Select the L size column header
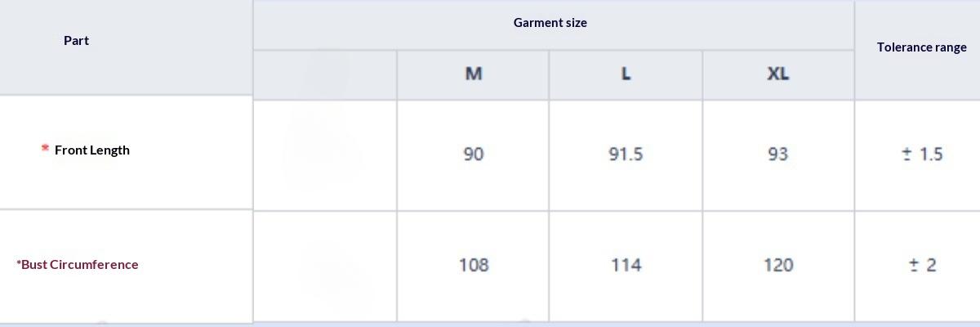The image size is (980, 327). coord(626,74)
